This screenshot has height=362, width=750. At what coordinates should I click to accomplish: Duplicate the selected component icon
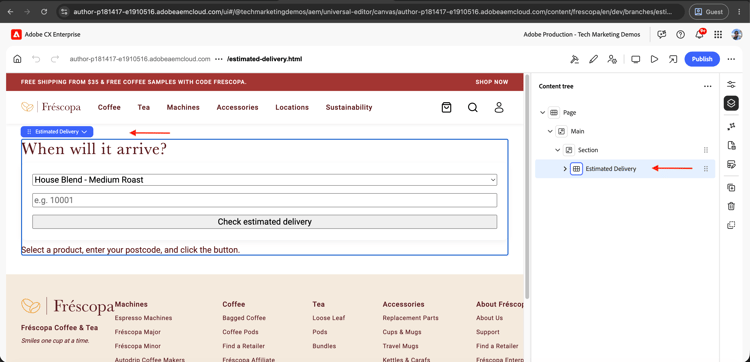731,225
